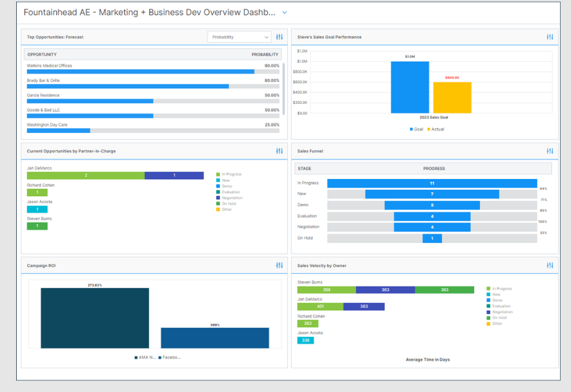Click the PROGRESS column header in Sales Funnel
This screenshot has width=571, height=392.
coord(434,169)
